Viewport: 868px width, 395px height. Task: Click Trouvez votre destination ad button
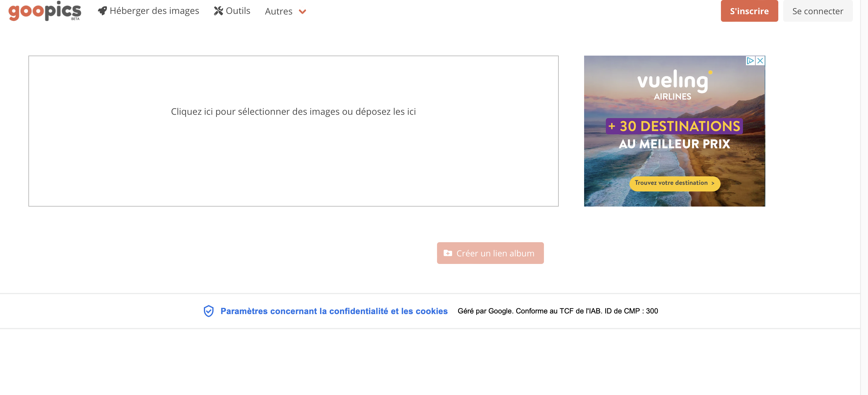click(675, 183)
